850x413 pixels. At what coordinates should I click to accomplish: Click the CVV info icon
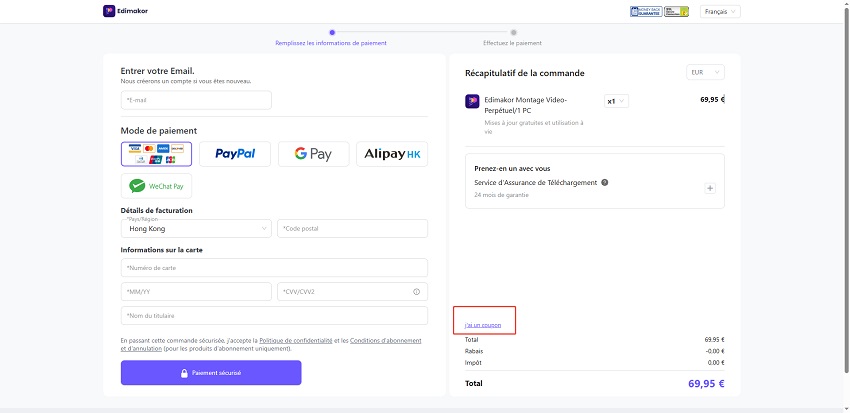(416, 292)
